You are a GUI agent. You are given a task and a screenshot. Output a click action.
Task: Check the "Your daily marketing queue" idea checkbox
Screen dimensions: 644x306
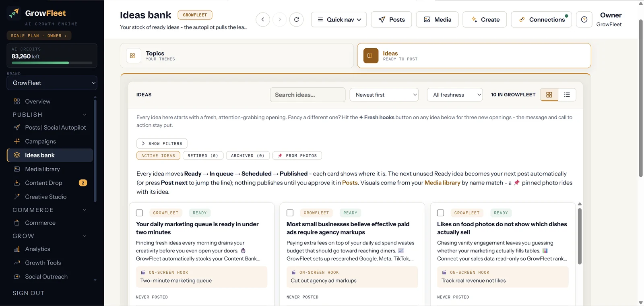tap(139, 213)
